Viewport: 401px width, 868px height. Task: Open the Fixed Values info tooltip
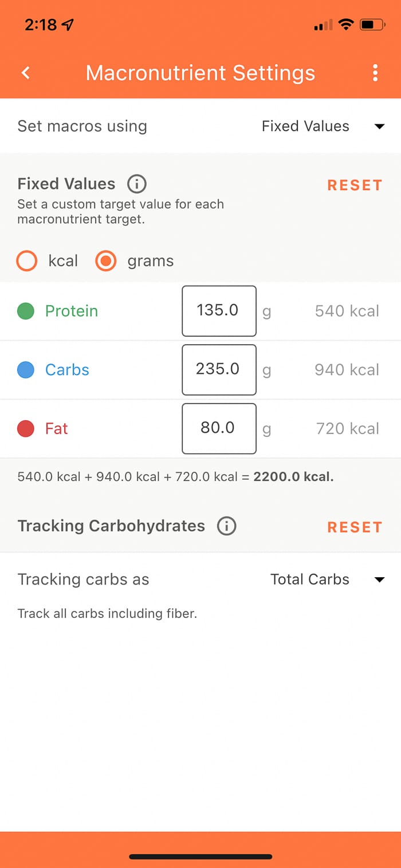click(x=136, y=184)
